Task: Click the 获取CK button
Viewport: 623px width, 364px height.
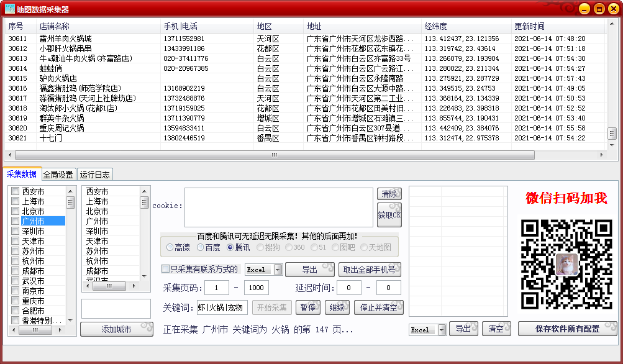Action: 389,215
